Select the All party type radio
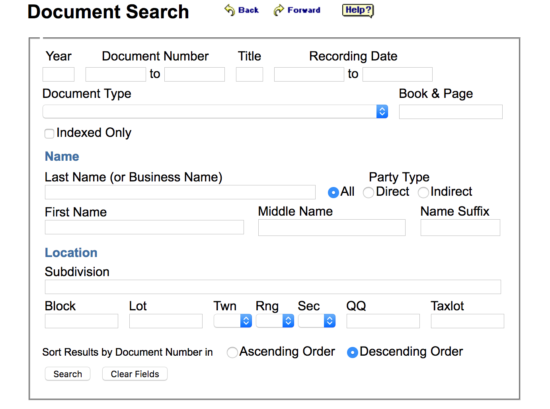 tap(333, 192)
